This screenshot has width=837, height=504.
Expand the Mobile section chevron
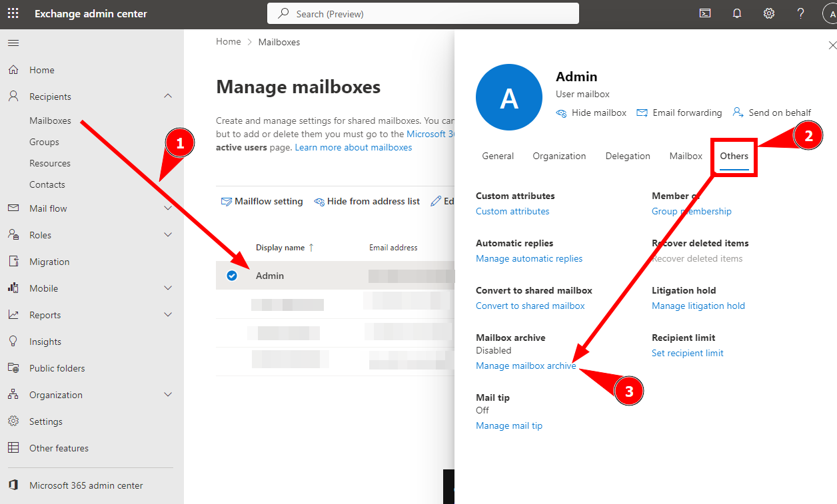click(168, 288)
